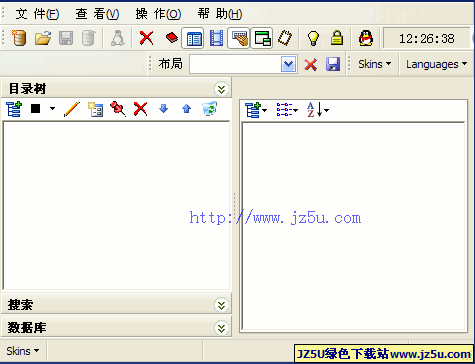Open the top Skins dropdown
The width and height of the screenshot is (475, 364).
point(374,64)
